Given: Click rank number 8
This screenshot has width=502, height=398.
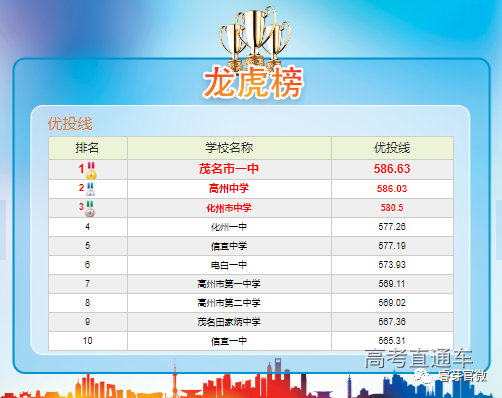Looking at the screenshot, I should (x=87, y=303).
